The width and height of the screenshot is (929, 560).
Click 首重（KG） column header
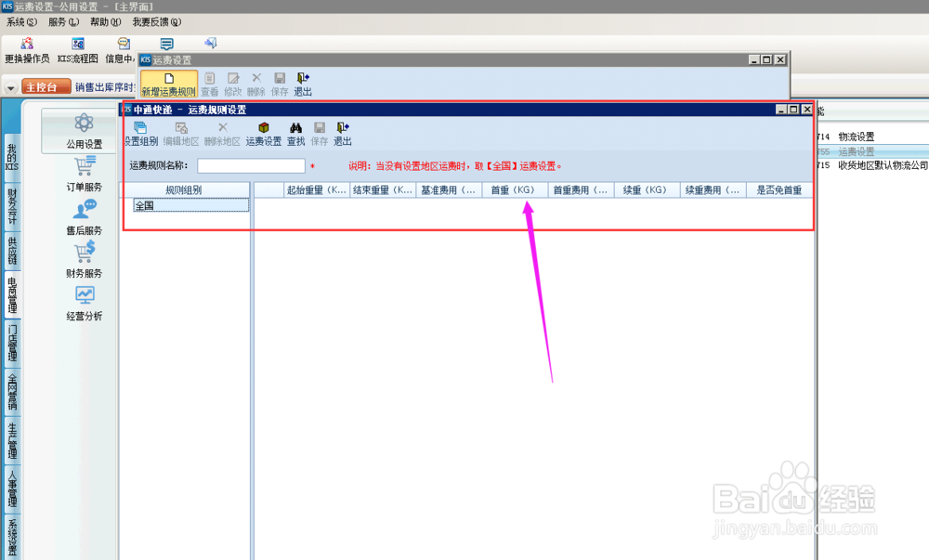515,190
